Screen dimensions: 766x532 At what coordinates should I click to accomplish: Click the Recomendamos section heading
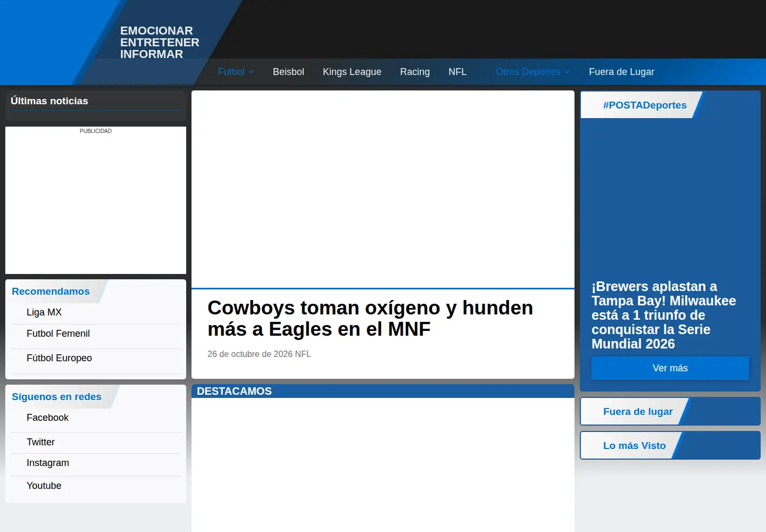pyautogui.click(x=51, y=292)
